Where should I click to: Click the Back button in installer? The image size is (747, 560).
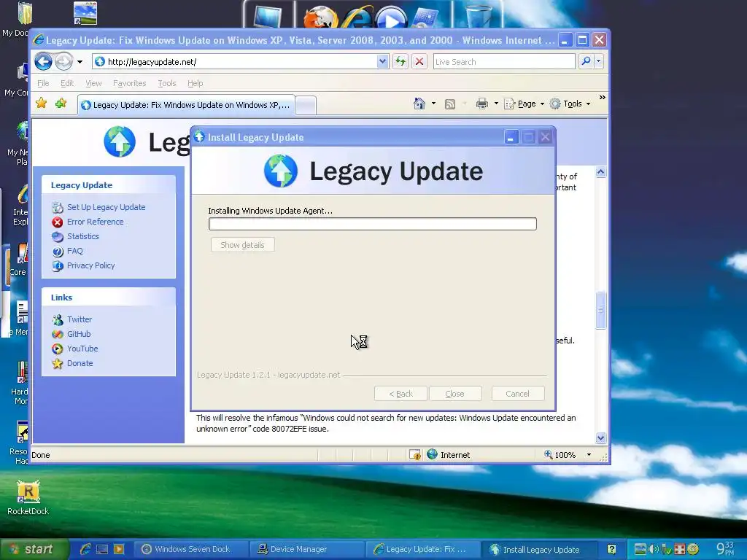(x=400, y=394)
